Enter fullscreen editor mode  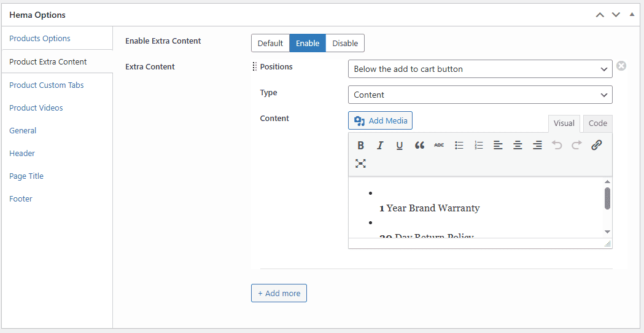tap(361, 163)
